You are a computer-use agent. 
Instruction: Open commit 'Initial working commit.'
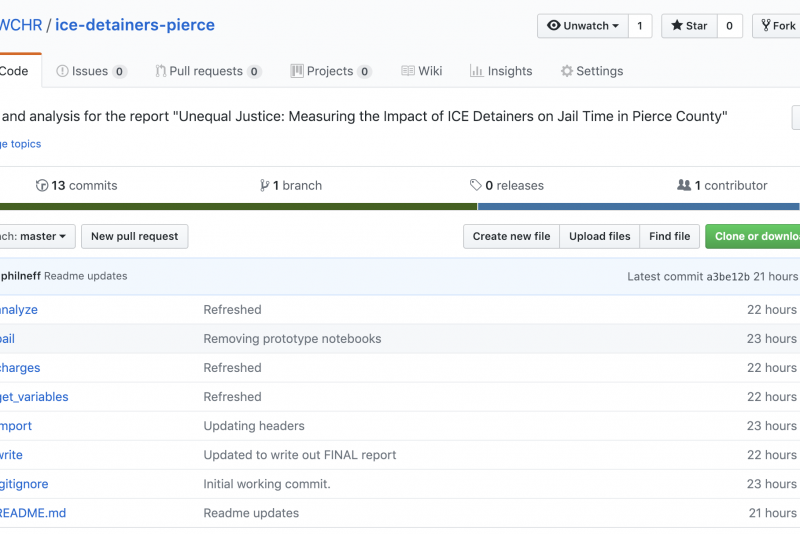click(267, 484)
